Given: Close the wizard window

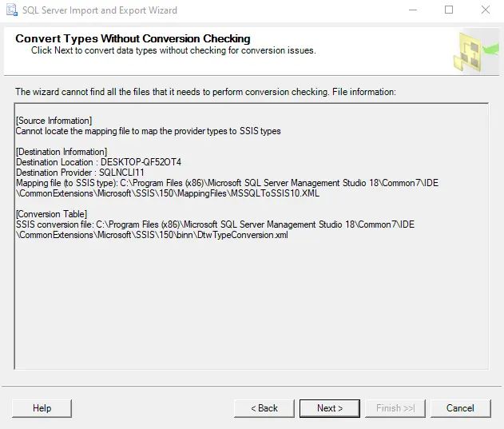Looking at the screenshot, I should coord(486,10).
